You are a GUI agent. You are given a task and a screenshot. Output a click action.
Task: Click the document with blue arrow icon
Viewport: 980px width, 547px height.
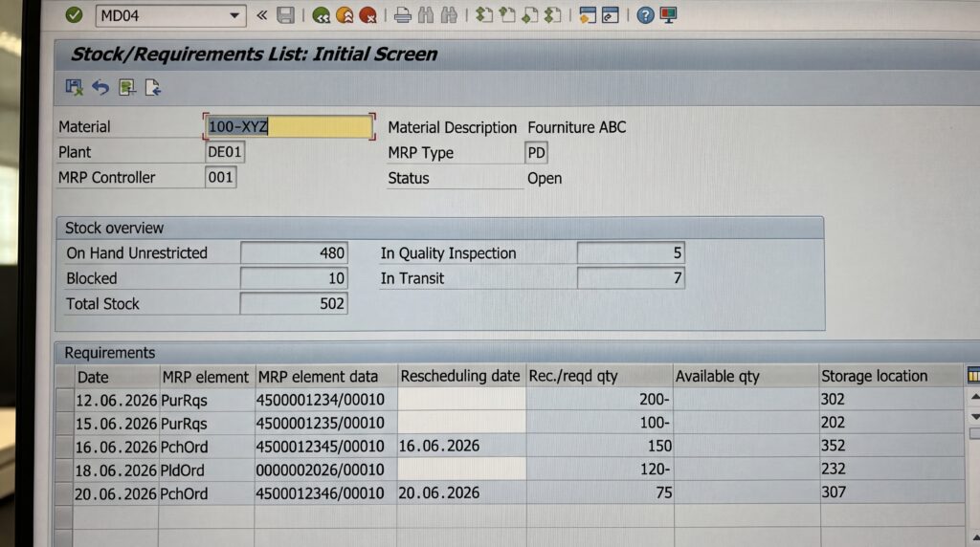(153, 87)
